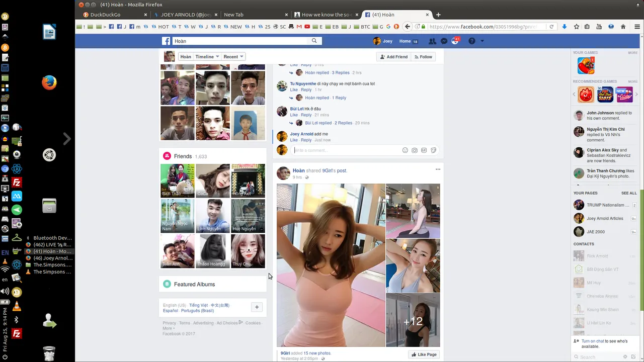Click Home link in Facebook header
The image size is (644, 362).
coord(405,41)
